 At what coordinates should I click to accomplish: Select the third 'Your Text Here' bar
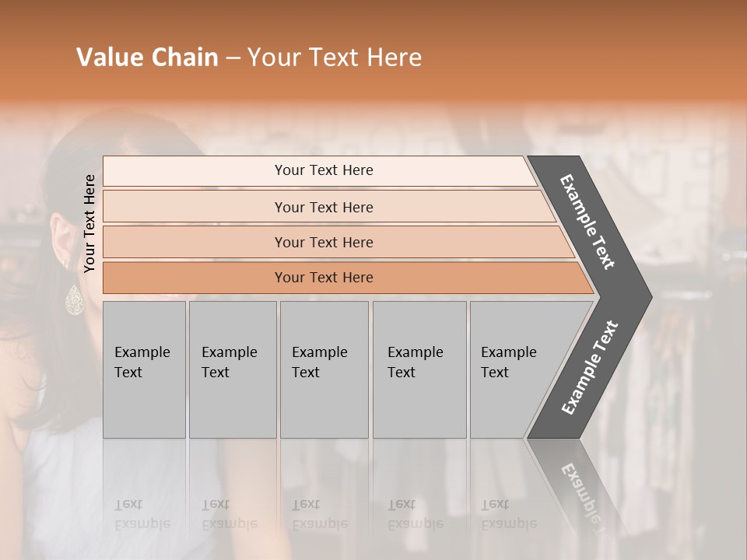[x=323, y=242]
